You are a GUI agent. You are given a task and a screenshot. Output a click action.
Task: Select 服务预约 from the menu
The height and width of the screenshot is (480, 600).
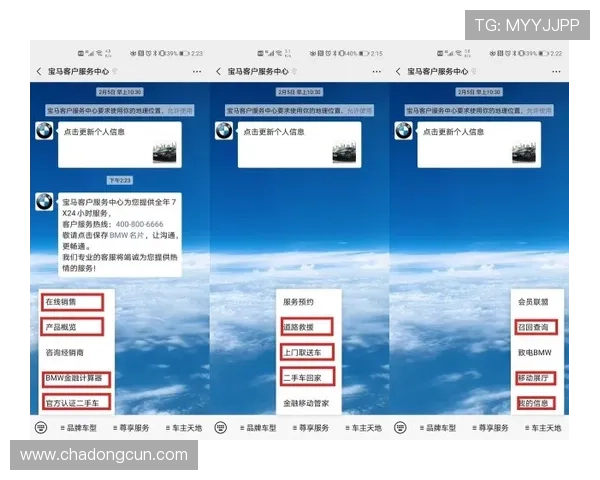click(x=298, y=302)
